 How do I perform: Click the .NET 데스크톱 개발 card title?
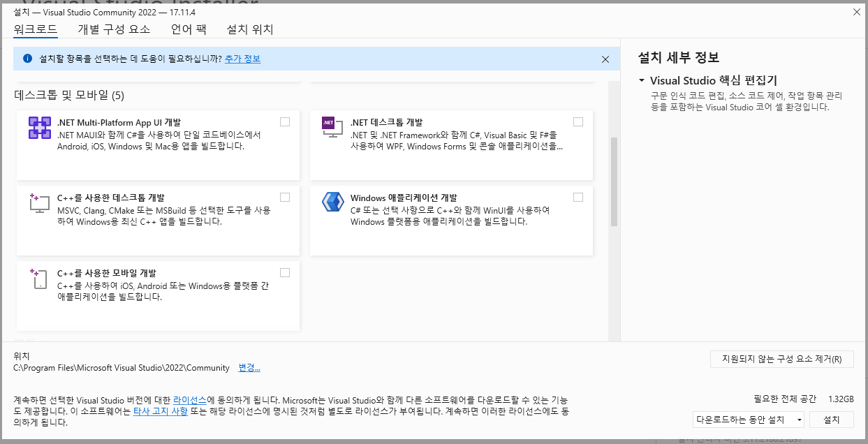pyautogui.click(x=386, y=122)
